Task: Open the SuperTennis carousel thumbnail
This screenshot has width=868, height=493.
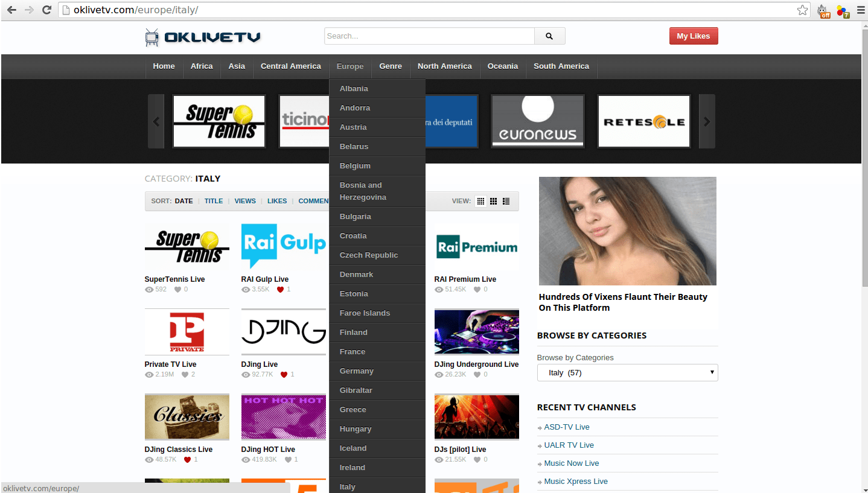Action: tap(219, 121)
